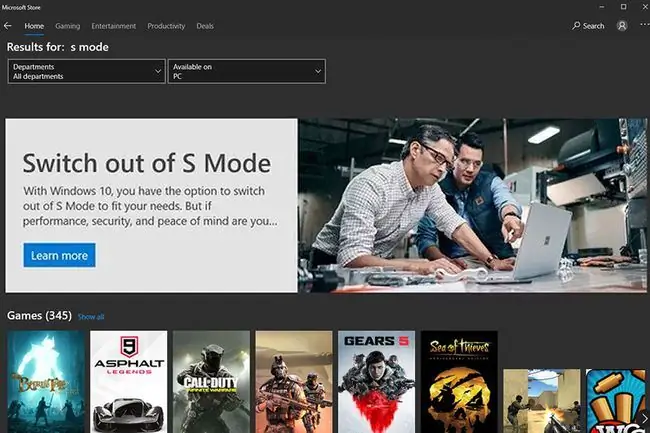Image resolution: width=650 pixels, height=433 pixels.
Task: Open the user account profile icon
Action: 622,26
